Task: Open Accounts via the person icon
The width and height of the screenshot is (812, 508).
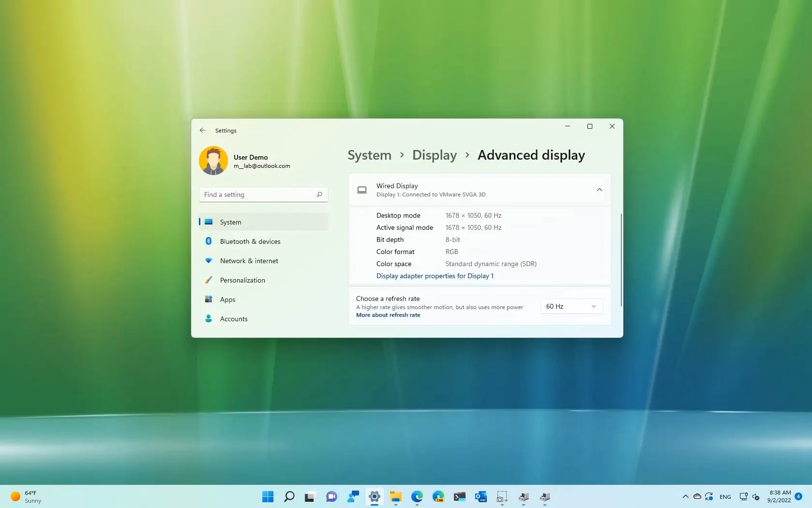Action: [x=208, y=318]
